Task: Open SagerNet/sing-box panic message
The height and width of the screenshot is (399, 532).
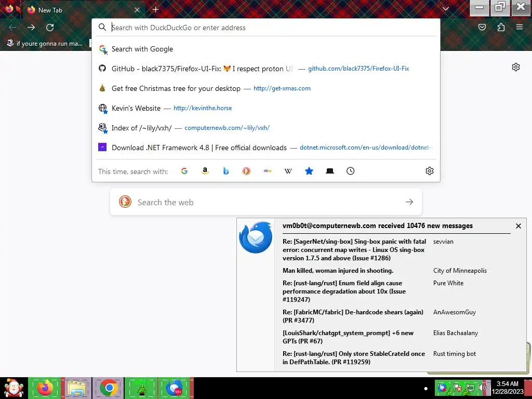Action: tap(354, 250)
